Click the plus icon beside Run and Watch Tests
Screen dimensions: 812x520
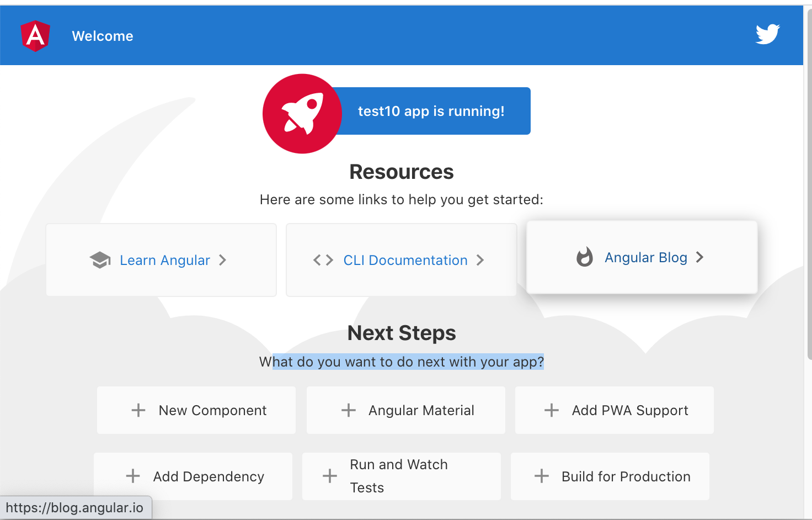coord(330,476)
